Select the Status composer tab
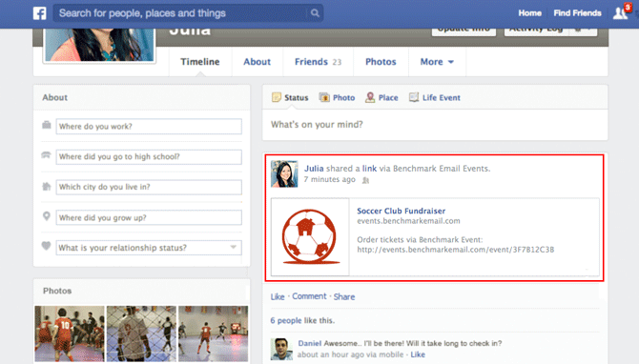The height and width of the screenshot is (364, 639). tap(290, 98)
